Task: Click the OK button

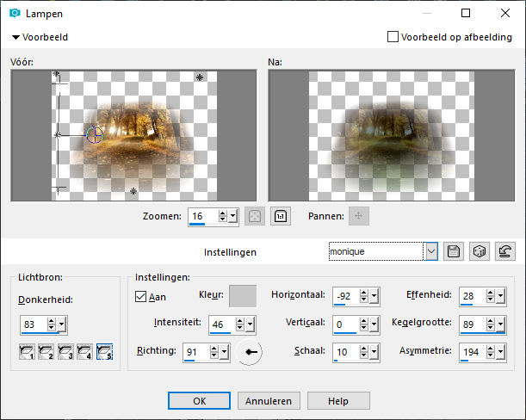Action: [x=199, y=401]
